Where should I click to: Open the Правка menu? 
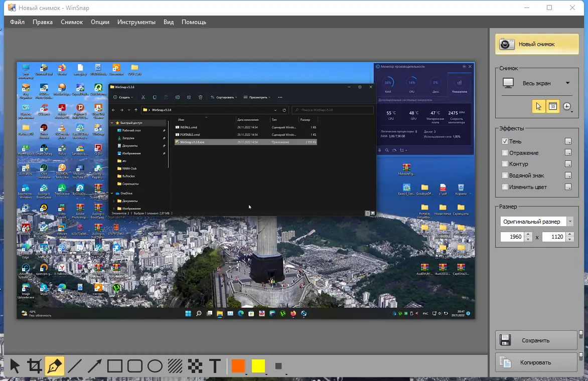tap(43, 22)
